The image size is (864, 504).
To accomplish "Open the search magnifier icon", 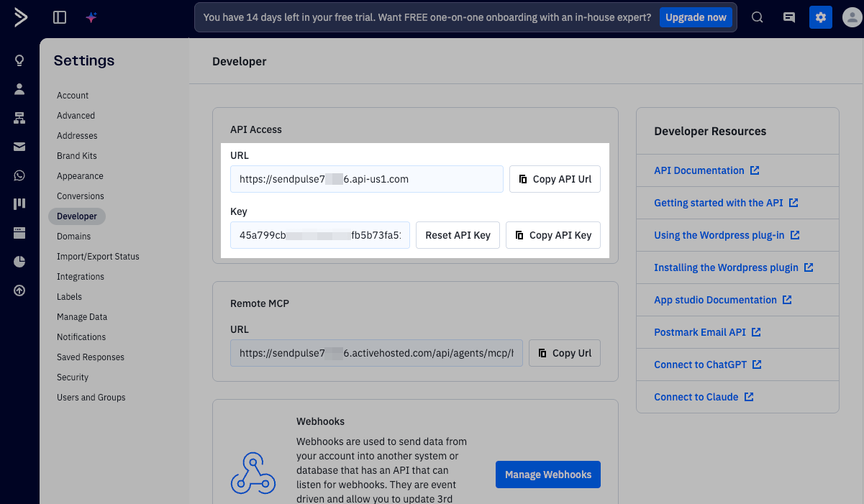I will click(757, 17).
